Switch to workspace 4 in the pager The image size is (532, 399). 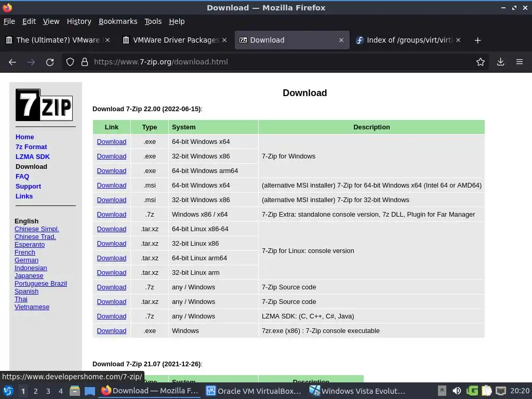(61, 391)
